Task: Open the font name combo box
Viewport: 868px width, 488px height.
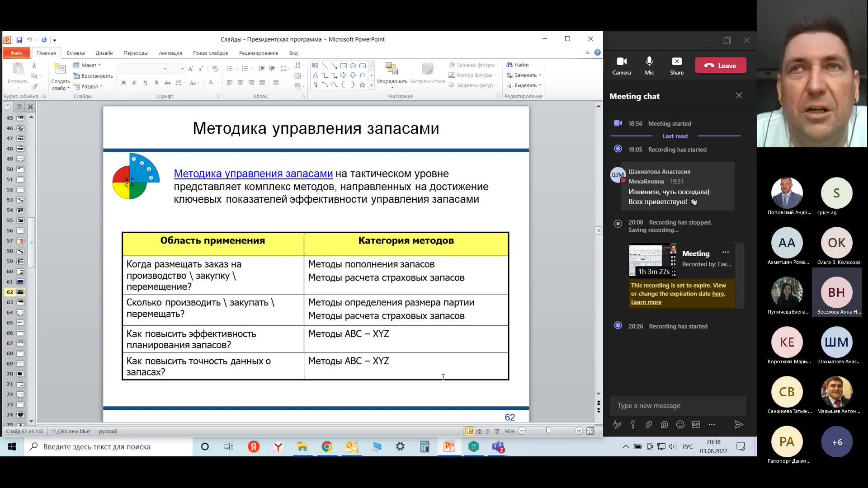Action: (x=143, y=69)
